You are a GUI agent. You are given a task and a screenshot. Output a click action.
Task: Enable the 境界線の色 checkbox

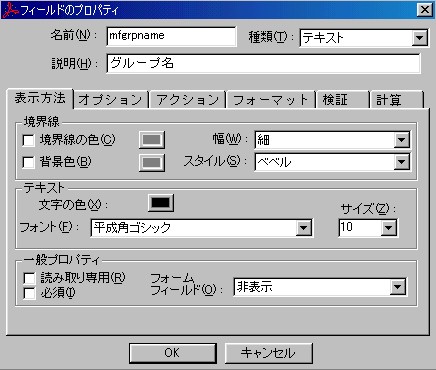tap(28, 140)
